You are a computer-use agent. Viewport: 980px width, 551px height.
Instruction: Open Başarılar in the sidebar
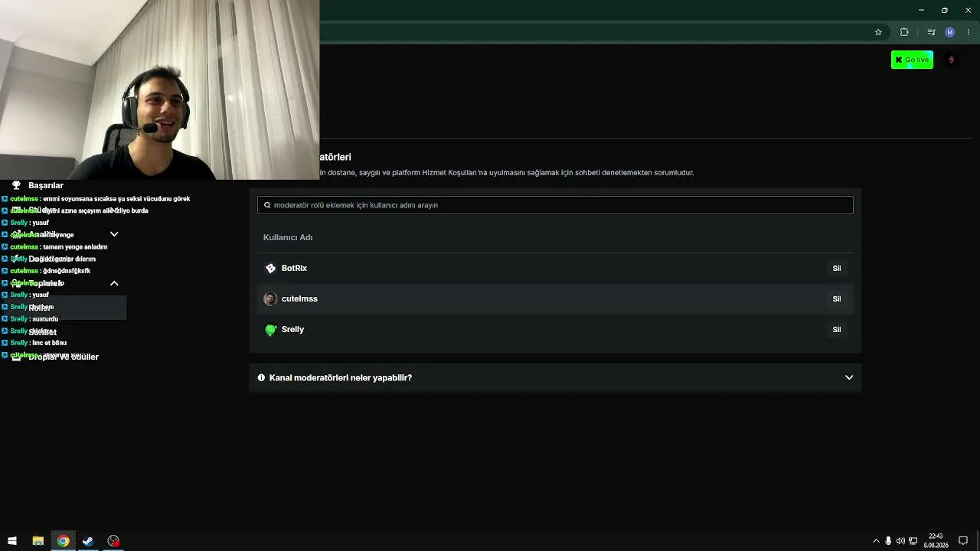pos(46,185)
